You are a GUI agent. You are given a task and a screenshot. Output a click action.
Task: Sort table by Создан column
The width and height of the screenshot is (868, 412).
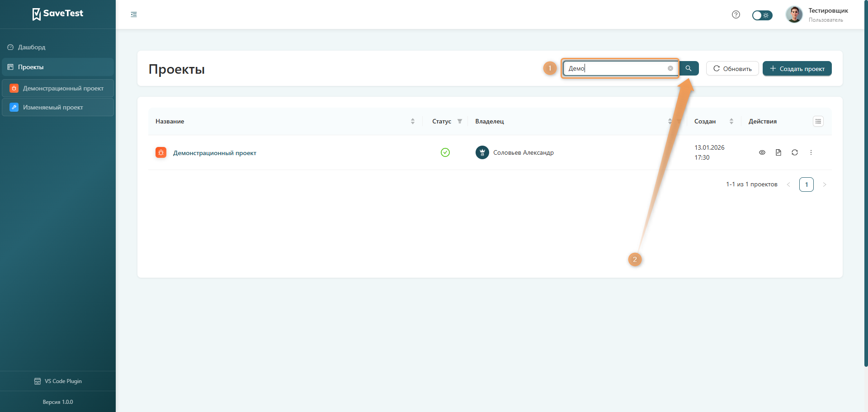point(731,121)
